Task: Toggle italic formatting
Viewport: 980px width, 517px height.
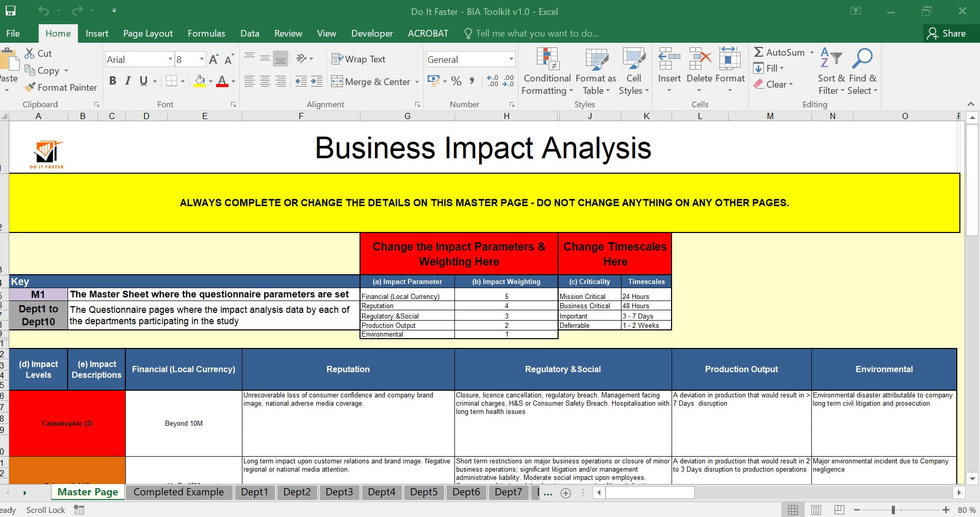Action: point(127,81)
